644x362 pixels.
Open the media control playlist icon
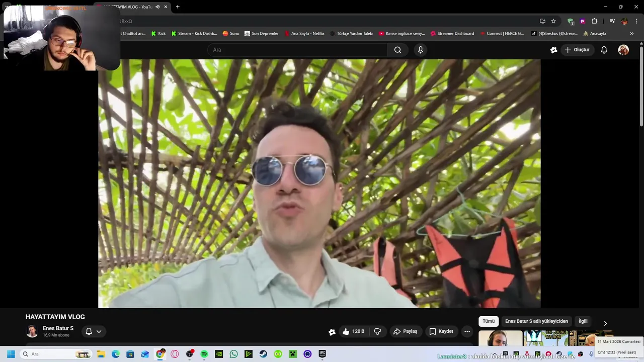[x=612, y=21]
